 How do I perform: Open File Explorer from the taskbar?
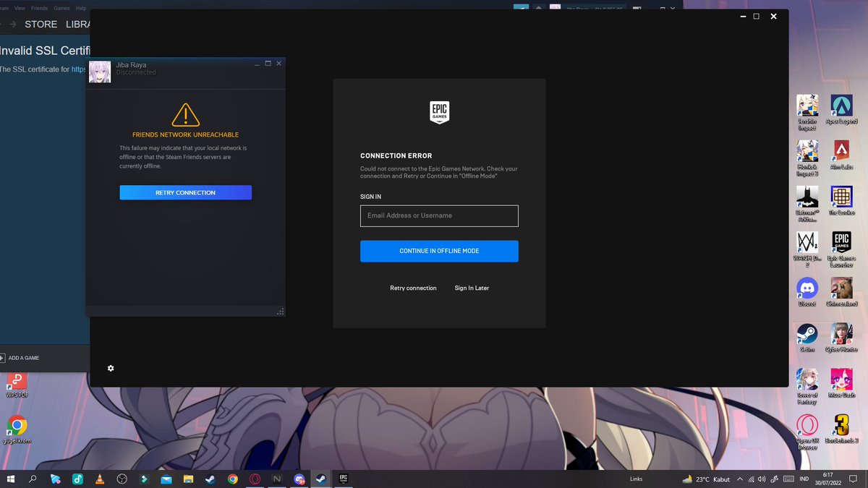[x=188, y=479]
